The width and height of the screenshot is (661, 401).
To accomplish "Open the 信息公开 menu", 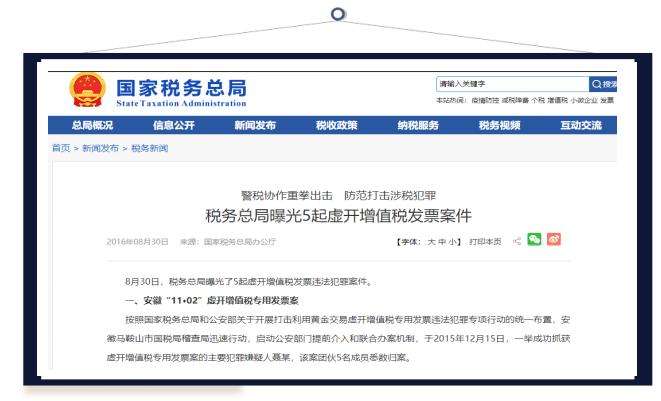I will pos(173,125).
